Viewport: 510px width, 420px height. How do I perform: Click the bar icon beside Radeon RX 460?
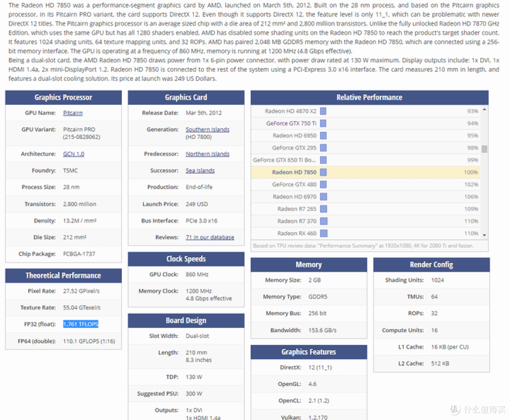(323, 233)
